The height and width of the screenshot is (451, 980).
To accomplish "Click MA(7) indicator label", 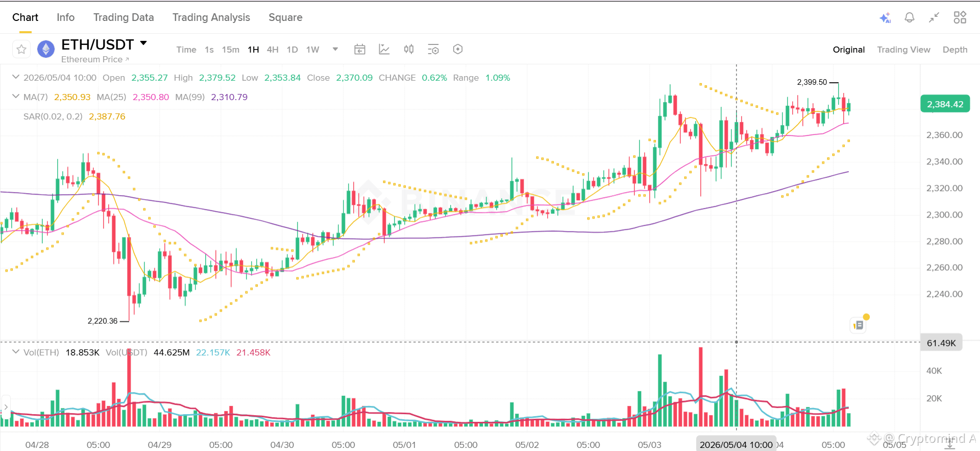I will (x=36, y=97).
